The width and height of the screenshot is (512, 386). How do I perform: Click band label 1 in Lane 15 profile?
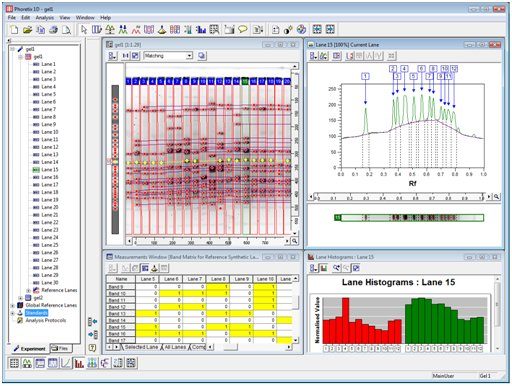click(366, 76)
